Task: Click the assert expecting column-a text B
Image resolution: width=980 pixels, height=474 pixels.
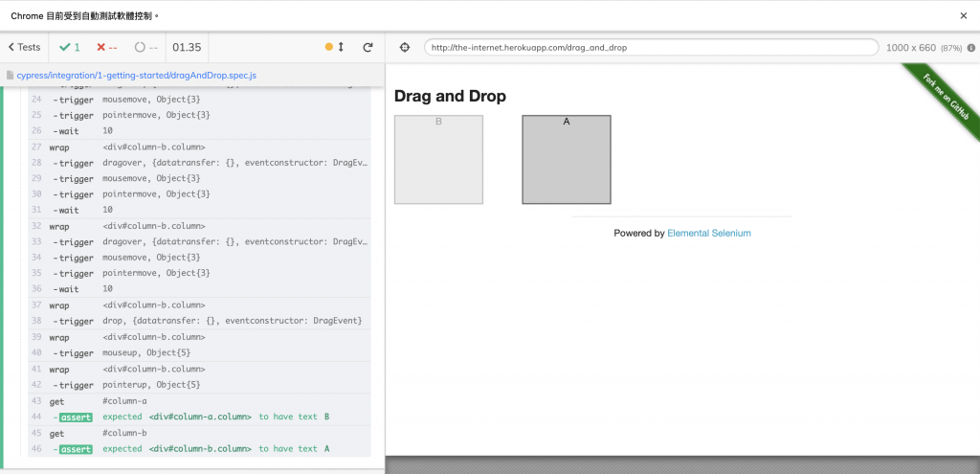Action: (199, 417)
